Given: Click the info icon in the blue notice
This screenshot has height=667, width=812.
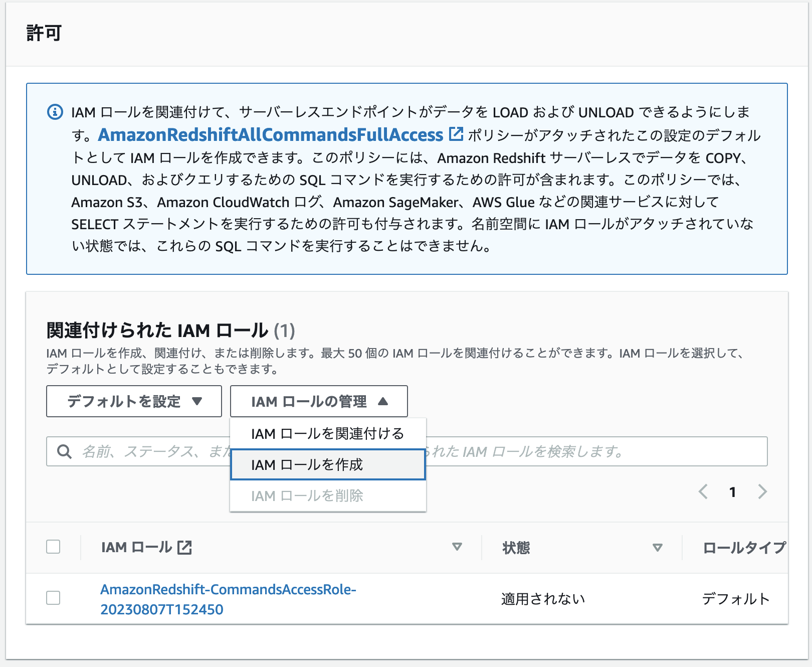Looking at the screenshot, I should click(55, 112).
